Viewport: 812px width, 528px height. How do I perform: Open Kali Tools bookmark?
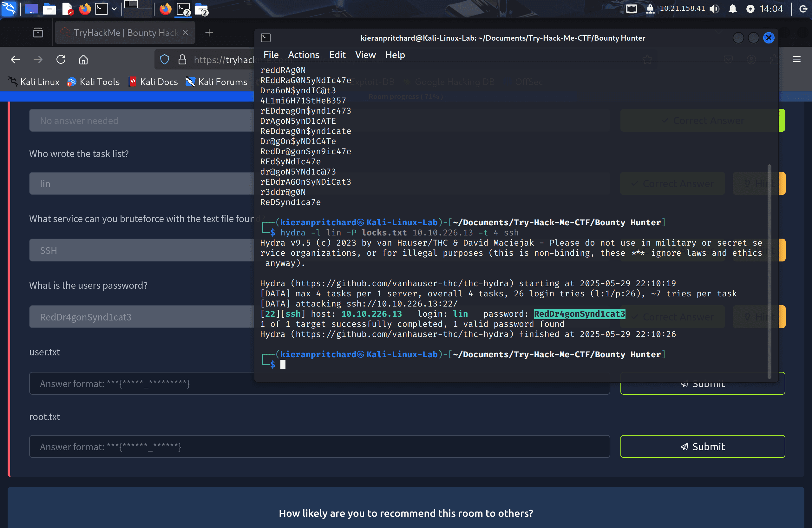click(x=94, y=82)
